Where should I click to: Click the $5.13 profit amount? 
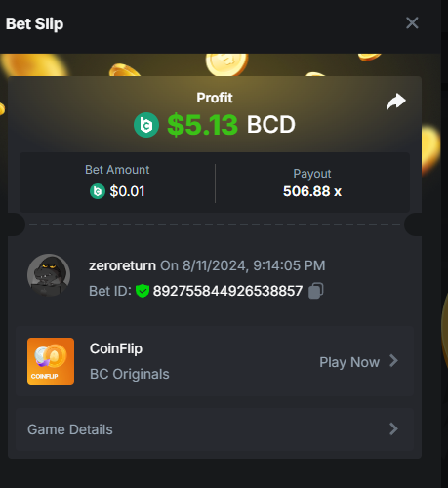click(x=202, y=125)
